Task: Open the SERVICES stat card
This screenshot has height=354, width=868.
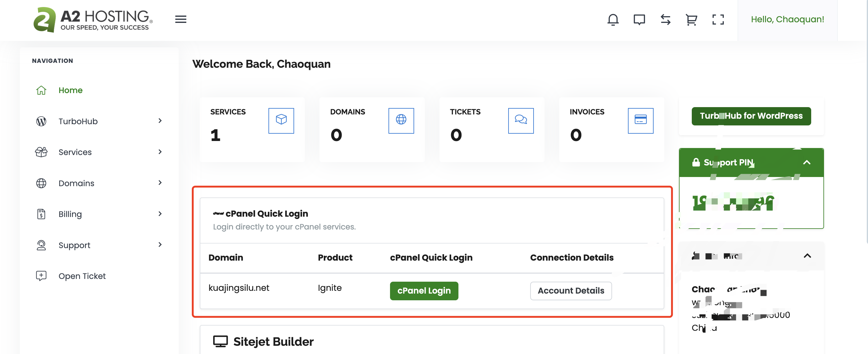Action: 252,130
